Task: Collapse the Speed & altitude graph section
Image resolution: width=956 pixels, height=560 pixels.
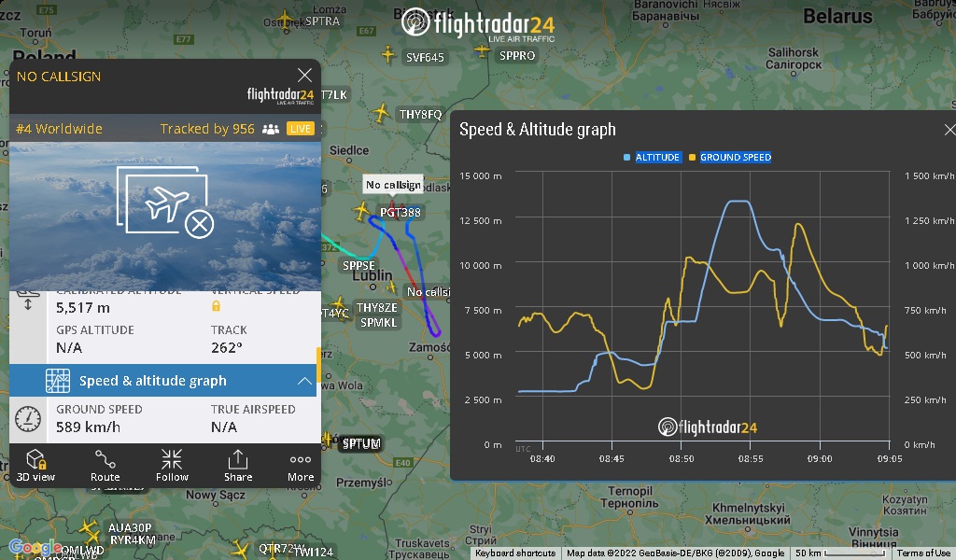Action: tap(304, 381)
